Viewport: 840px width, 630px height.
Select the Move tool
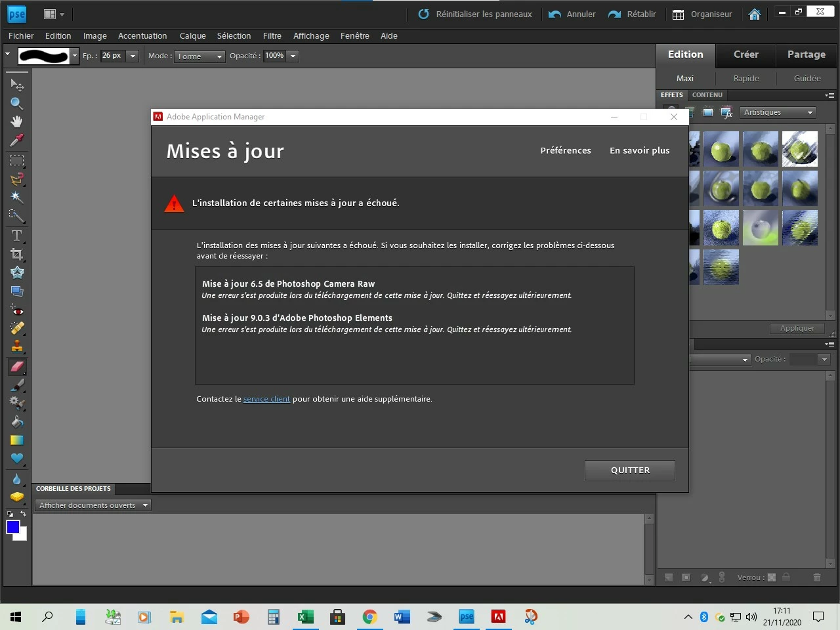pyautogui.click(x=17, y=85)
